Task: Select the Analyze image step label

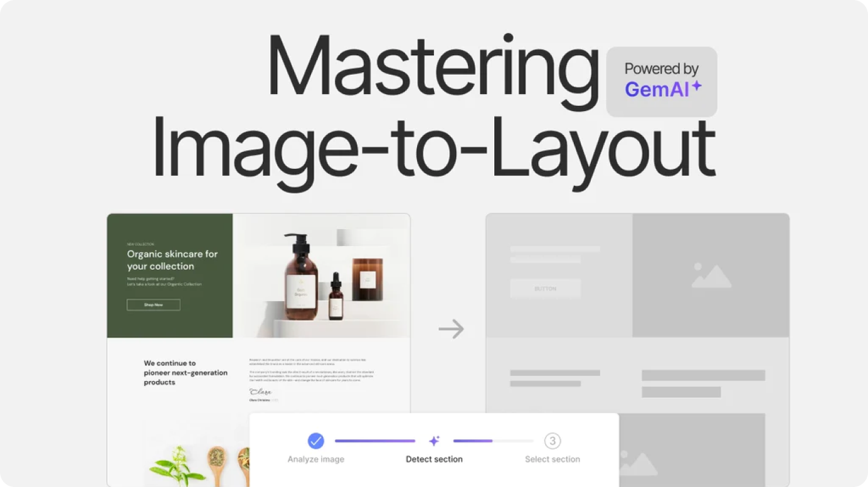Action: point(315,459)
